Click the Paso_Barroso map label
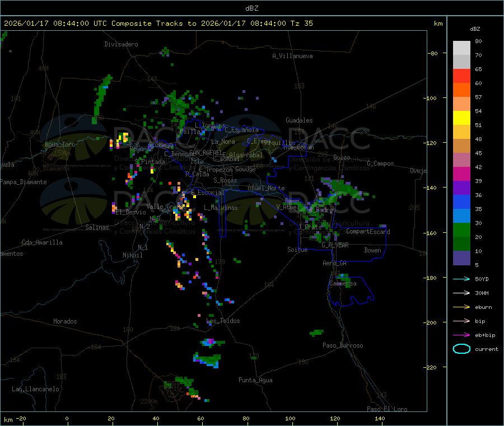Screen dimensions: 504x426 tap(343, 345)
